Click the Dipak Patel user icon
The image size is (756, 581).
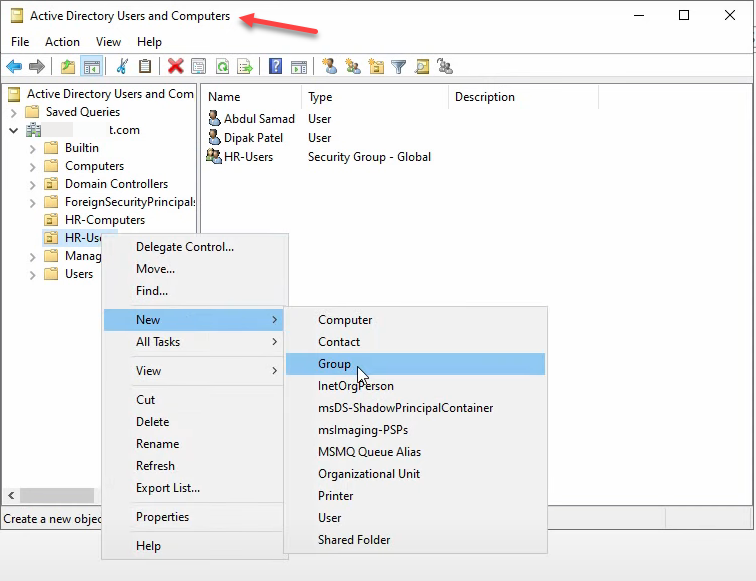214,137
